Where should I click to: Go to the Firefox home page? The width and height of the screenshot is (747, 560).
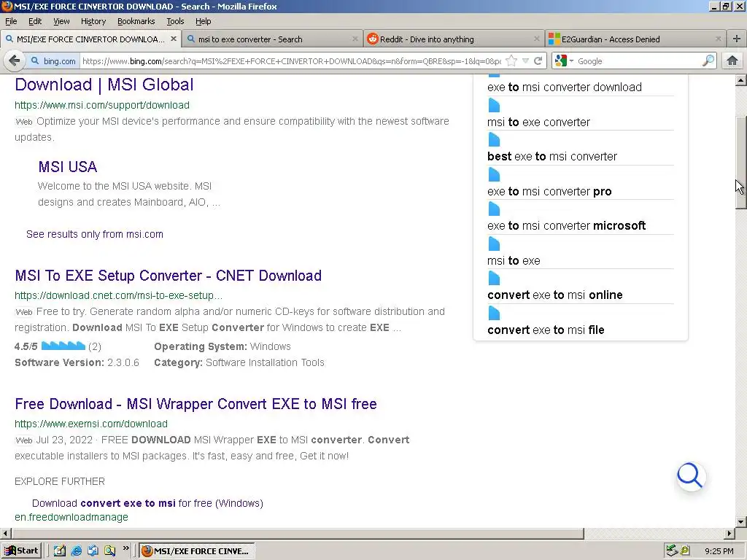tap(732, 61)
